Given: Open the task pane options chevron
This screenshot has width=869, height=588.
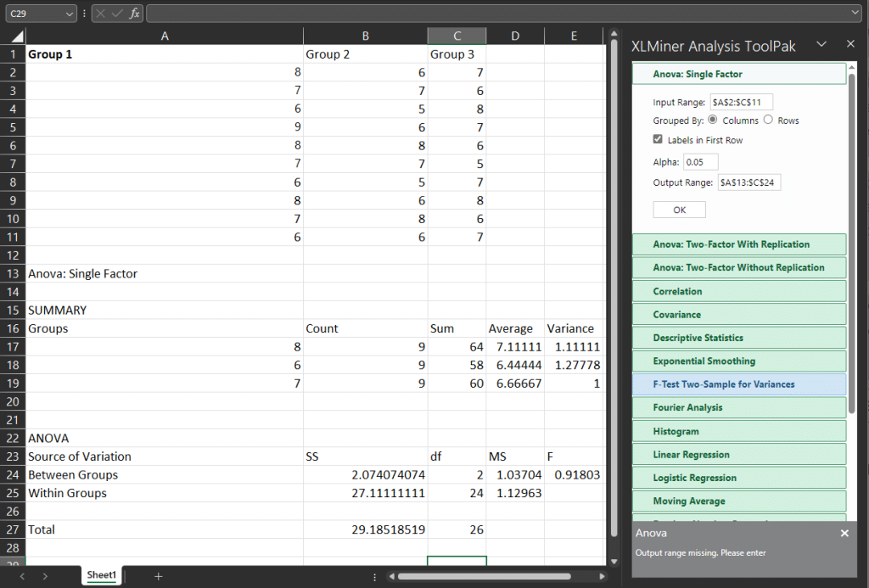Looking at the screenshot, I should coord(821,44).
